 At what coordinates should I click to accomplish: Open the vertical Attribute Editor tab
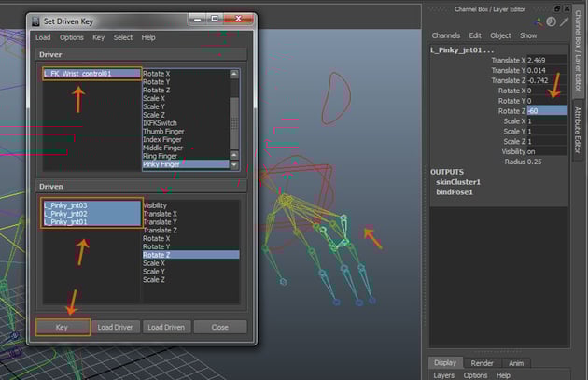coord(578,134)
